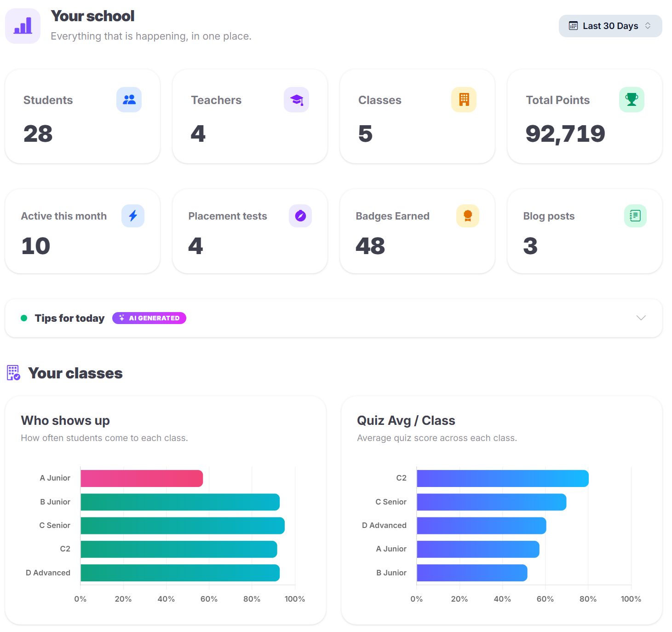Click the pink A Junior attendance bar
Image resolution: width=672 pixels, height=632 pixels.
click(142, 478)
